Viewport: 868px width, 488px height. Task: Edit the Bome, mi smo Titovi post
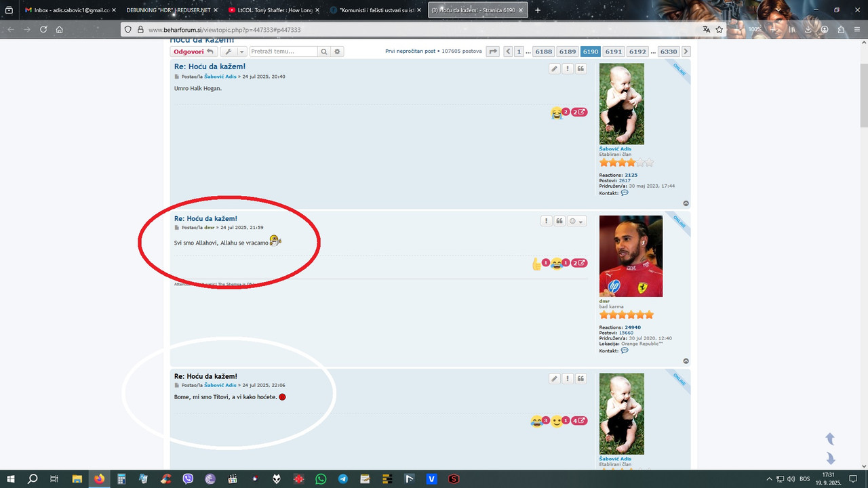point(555,379)
